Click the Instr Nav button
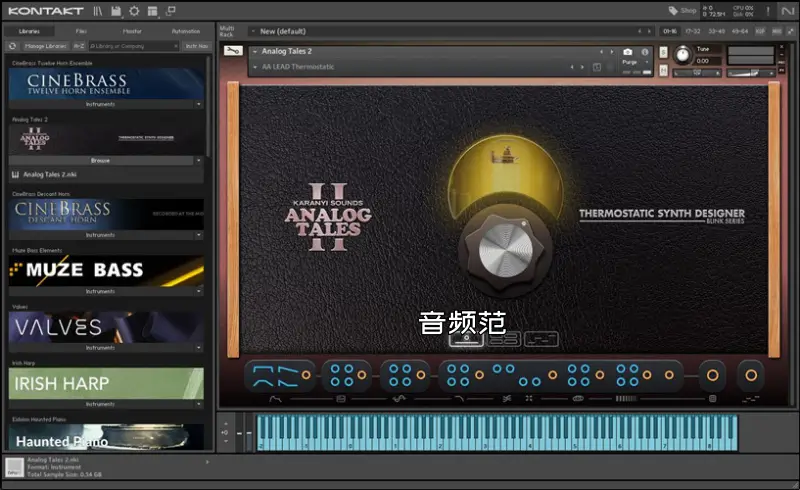 point(197,46)
